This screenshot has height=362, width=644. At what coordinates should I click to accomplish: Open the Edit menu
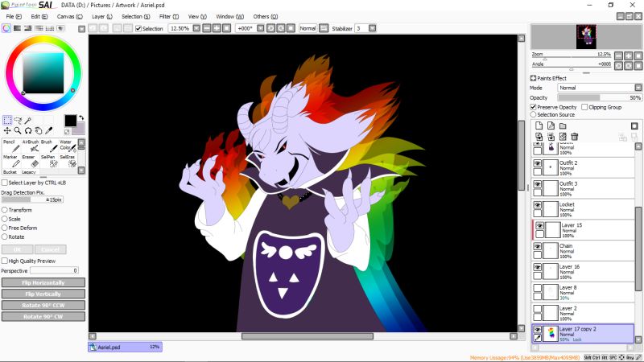coord(39,16)
